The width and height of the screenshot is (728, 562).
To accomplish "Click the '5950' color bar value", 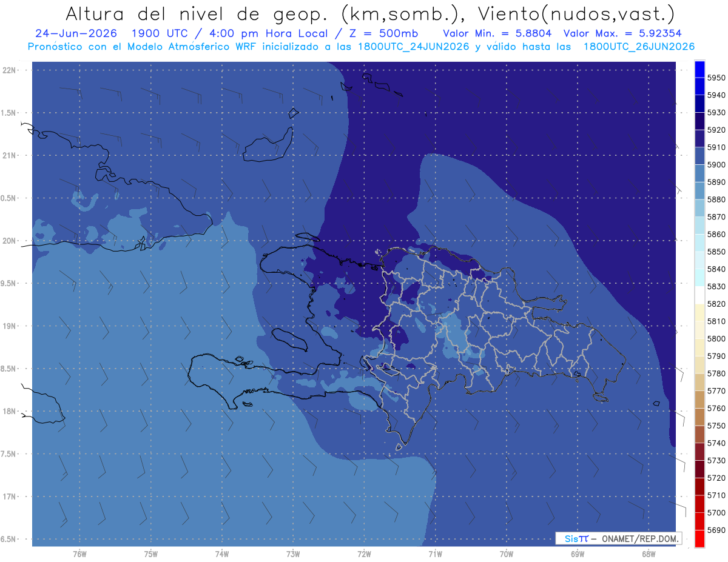I will [716, 78].
